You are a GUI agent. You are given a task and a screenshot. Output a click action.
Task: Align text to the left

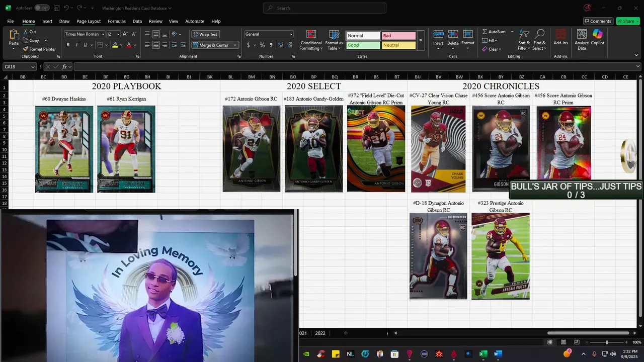(147, 45)
